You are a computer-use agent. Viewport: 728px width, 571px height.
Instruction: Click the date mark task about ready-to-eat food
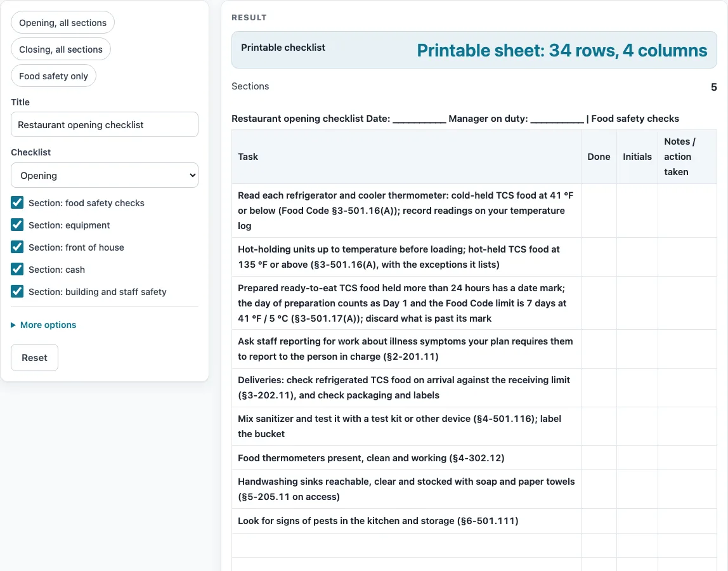point(406,303)
